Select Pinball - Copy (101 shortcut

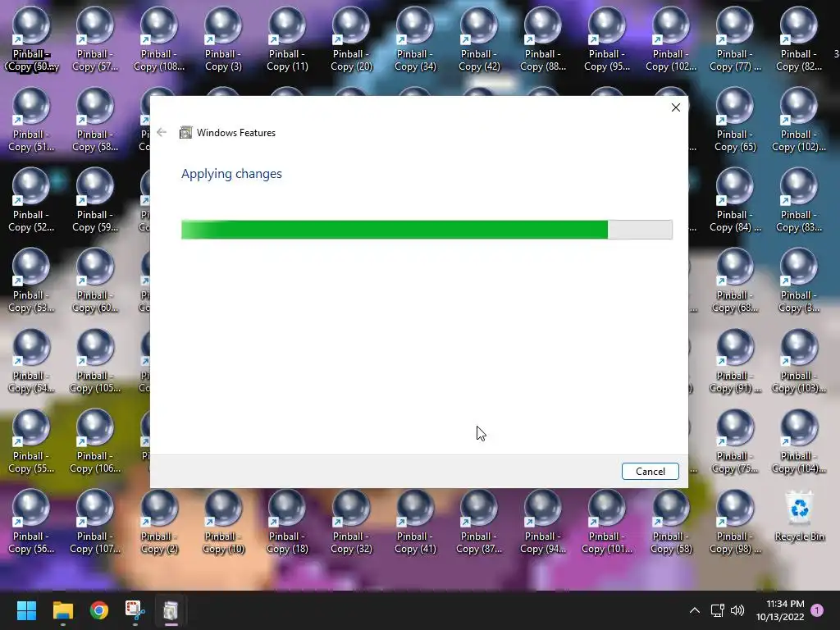point(607,523)
